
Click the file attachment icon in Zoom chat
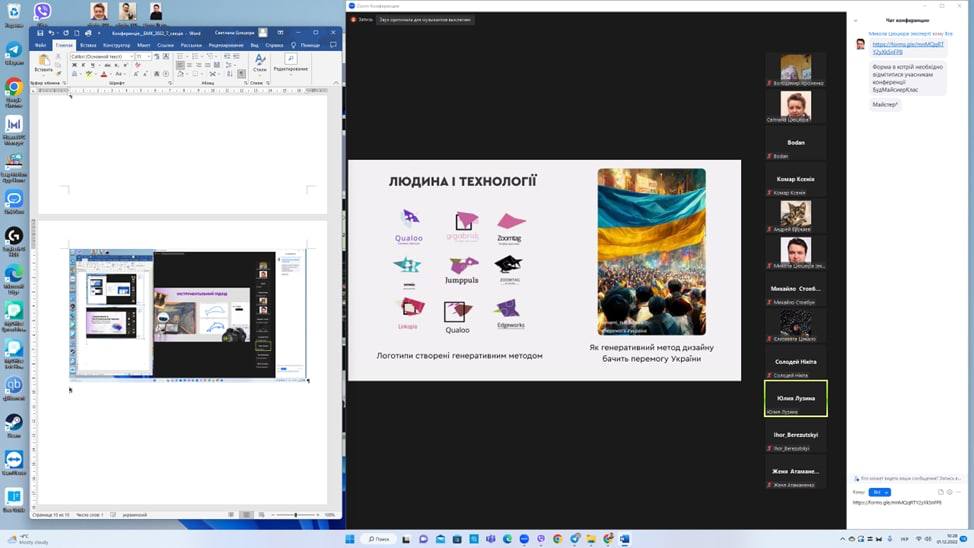[x=940, y=491]
